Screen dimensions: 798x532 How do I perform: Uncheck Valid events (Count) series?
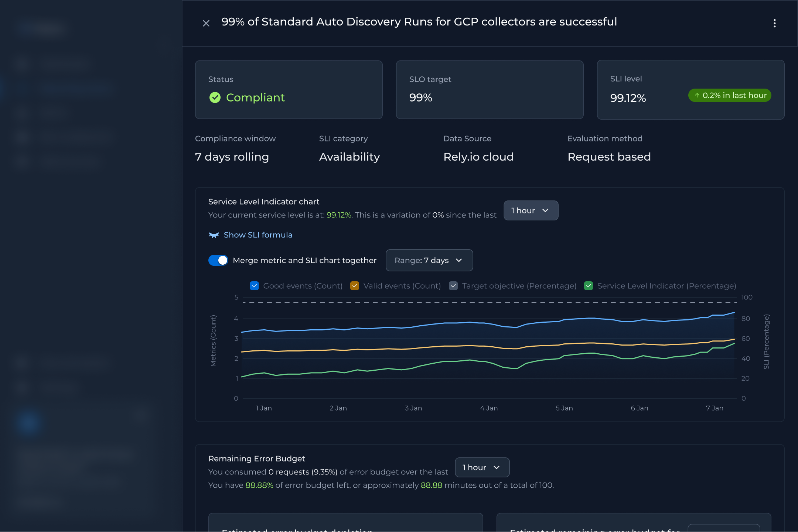click(x=355, y=286)
